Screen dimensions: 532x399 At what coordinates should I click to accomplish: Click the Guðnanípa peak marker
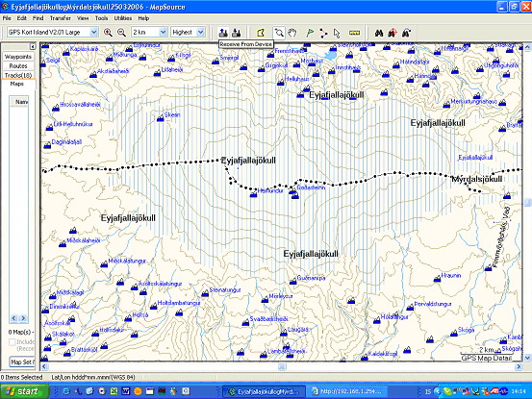tap(293, 281)
